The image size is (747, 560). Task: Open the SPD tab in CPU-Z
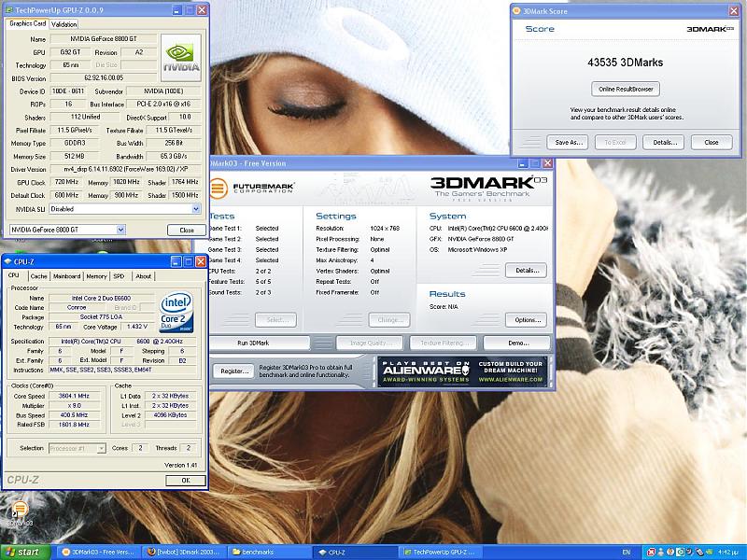120,276
